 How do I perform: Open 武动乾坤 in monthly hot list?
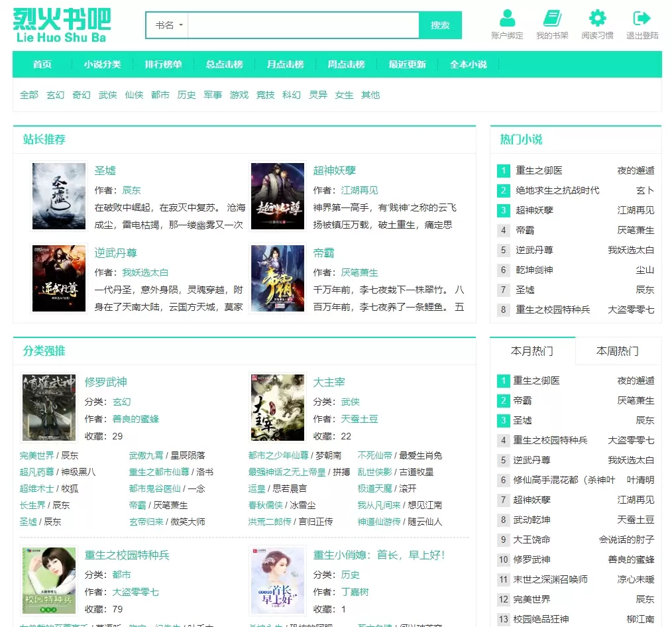point(532,520)
